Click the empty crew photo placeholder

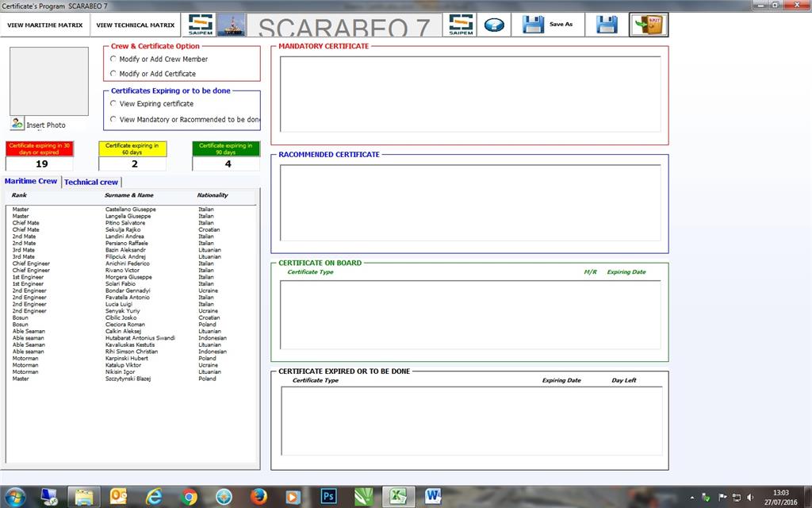(x=49, y=82)
